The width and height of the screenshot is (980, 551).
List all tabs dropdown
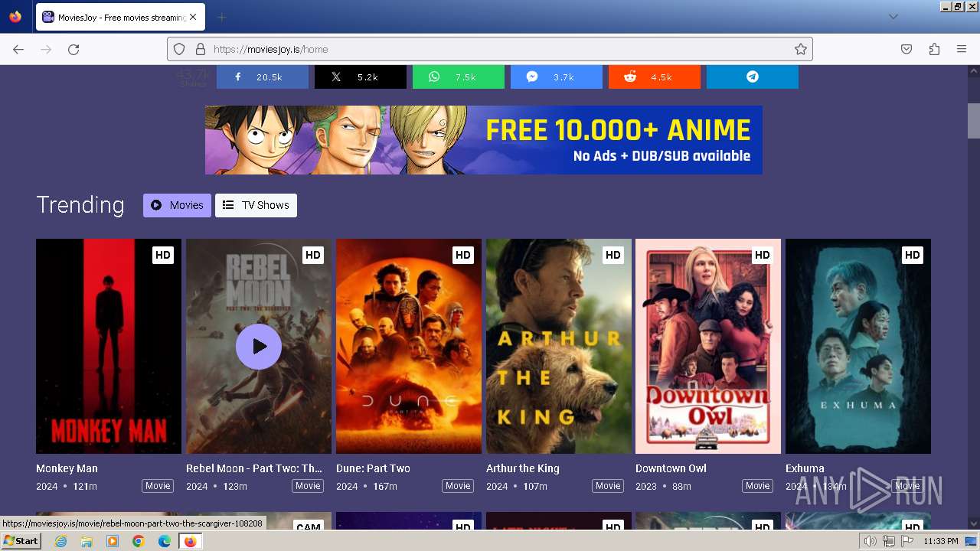[893, 17]
